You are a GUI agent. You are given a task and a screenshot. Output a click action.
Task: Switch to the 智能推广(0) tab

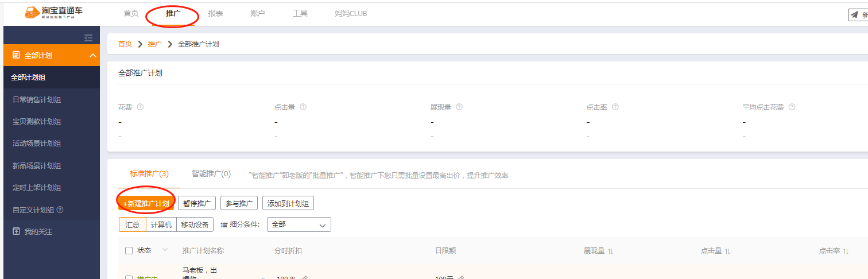211,174
